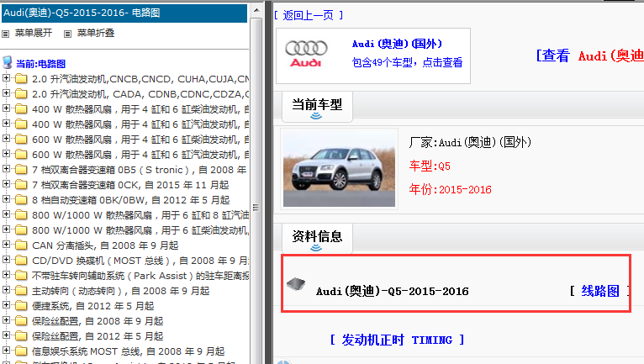Click Audi(奥迪)-Q5-2015-2016 entry text in 资料信息
Image resolution: width=644 pixels, height=364 pixels.
pos(393,291)
